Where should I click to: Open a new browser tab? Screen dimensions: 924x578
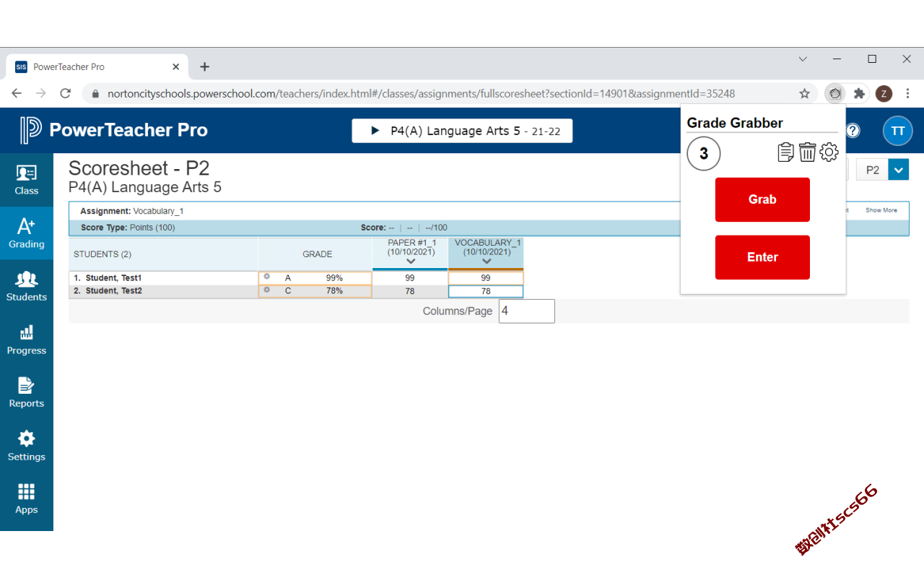[205, 66]
